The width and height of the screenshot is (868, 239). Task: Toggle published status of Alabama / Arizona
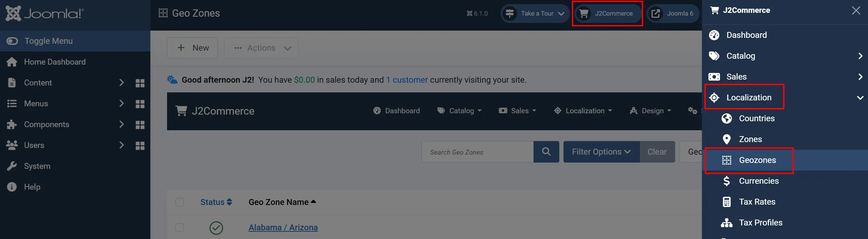216,228
